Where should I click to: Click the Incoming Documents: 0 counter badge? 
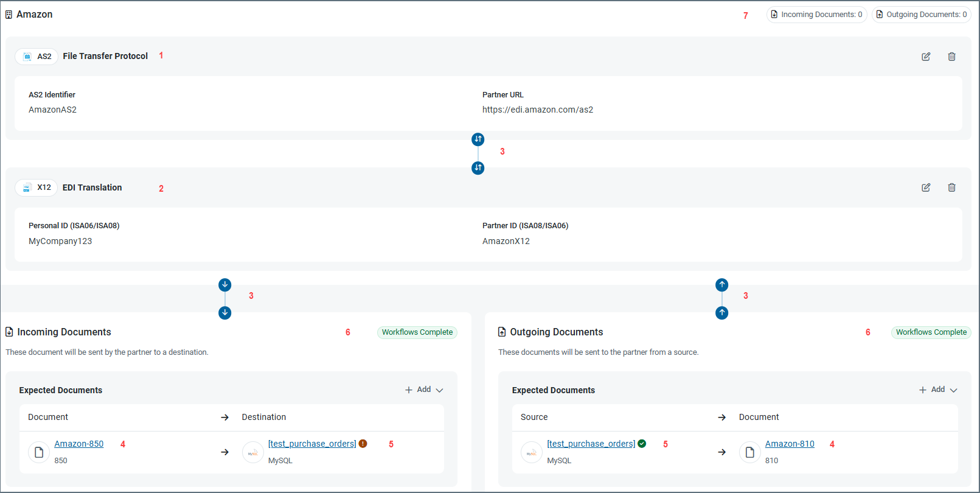pyautogui.click(x=816, y=15)
